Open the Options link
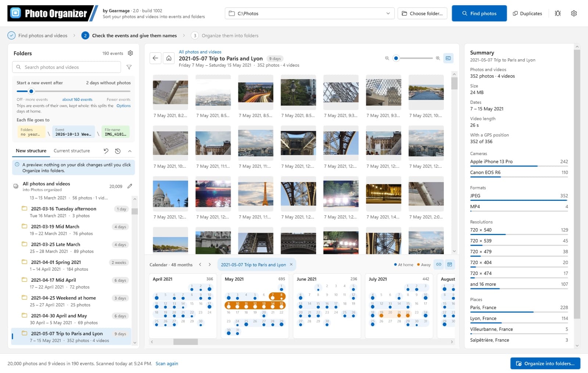 [123, 106]
